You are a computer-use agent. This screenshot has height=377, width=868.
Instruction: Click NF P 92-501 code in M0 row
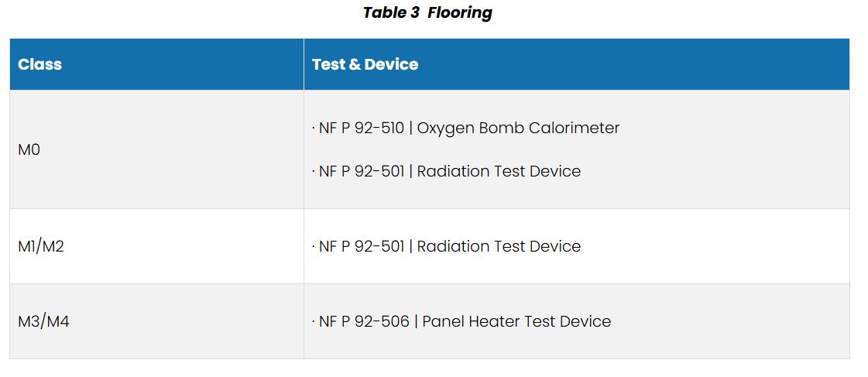click(361, 171)
